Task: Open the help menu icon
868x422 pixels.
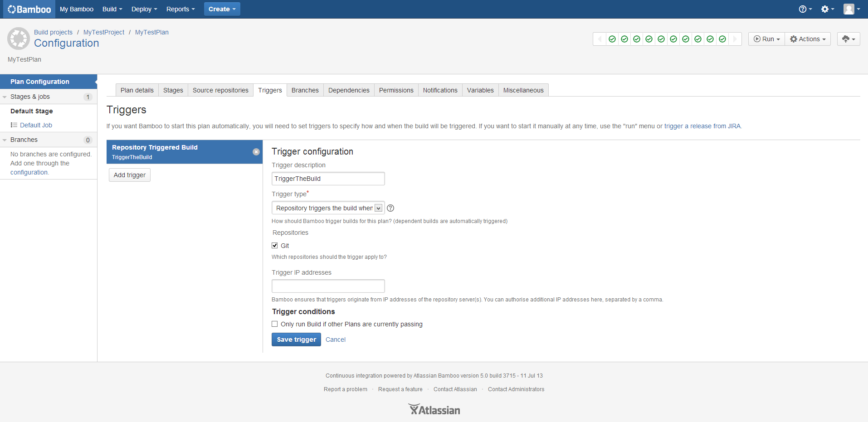Action: [x=805, y=9]
